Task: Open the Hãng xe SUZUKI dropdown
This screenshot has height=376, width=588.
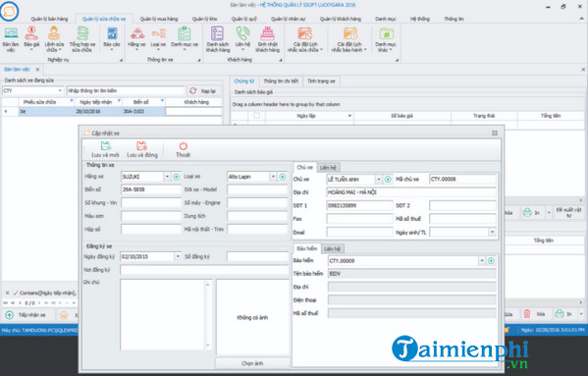Action: 167,177
